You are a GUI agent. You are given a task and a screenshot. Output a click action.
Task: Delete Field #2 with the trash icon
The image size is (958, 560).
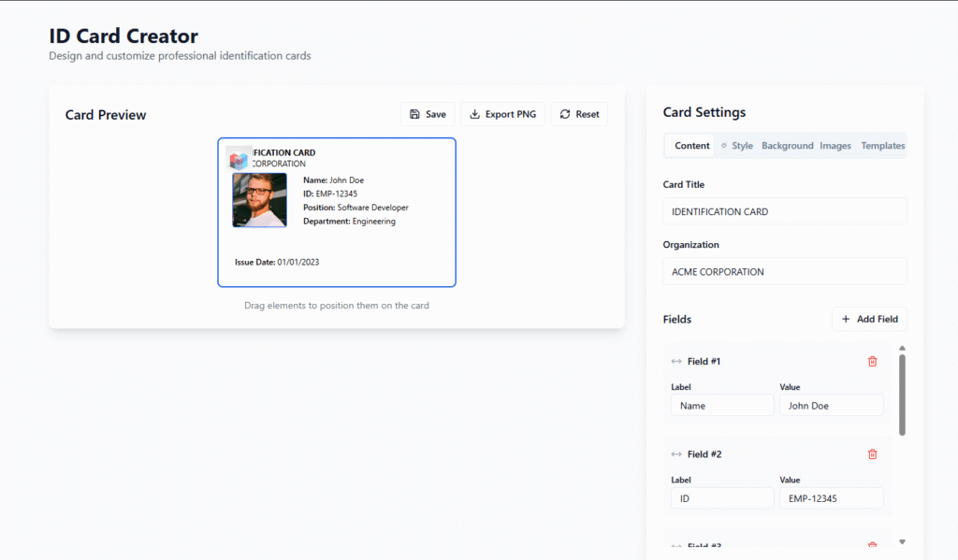click(x=873, y=454)
